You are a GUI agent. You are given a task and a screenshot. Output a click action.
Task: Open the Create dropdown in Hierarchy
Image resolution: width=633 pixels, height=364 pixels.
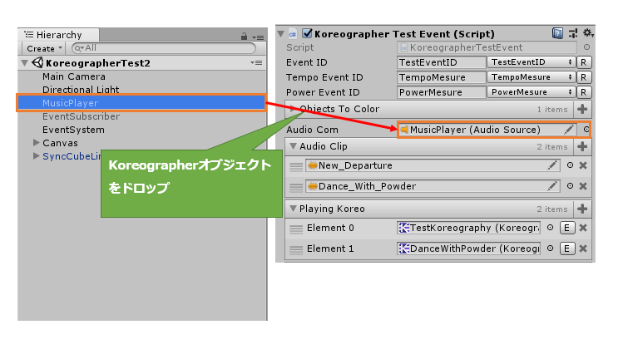43,48
